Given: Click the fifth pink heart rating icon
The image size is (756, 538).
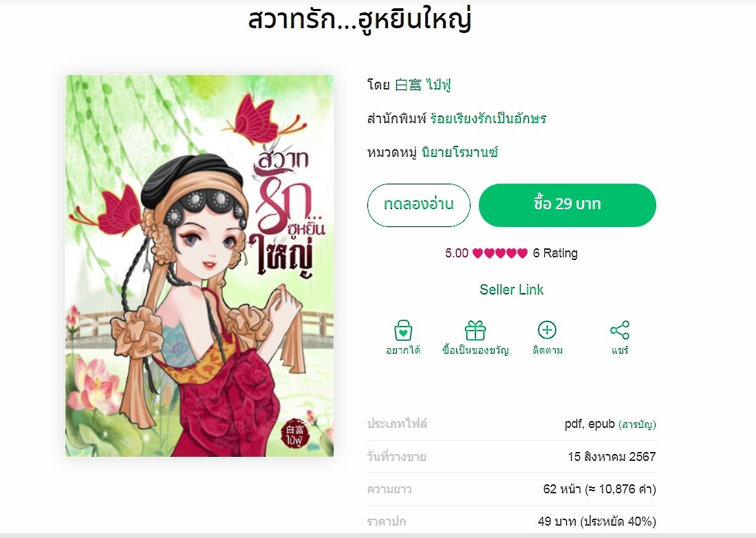Looking at the screenshot, I should tap(522, 253).
